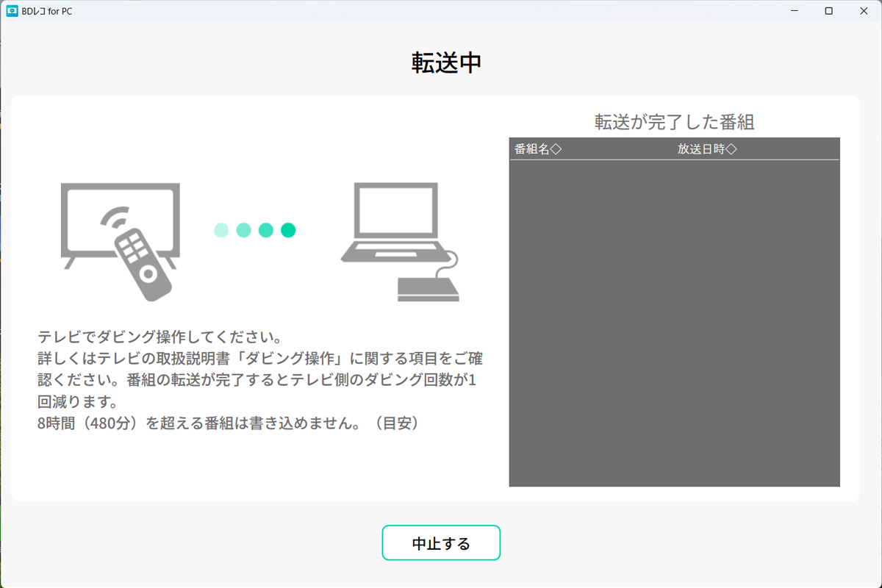This screenshot has width=882, height=588.
Task: Minimize the BDレコ for PC window
Action: click(794, 11)
